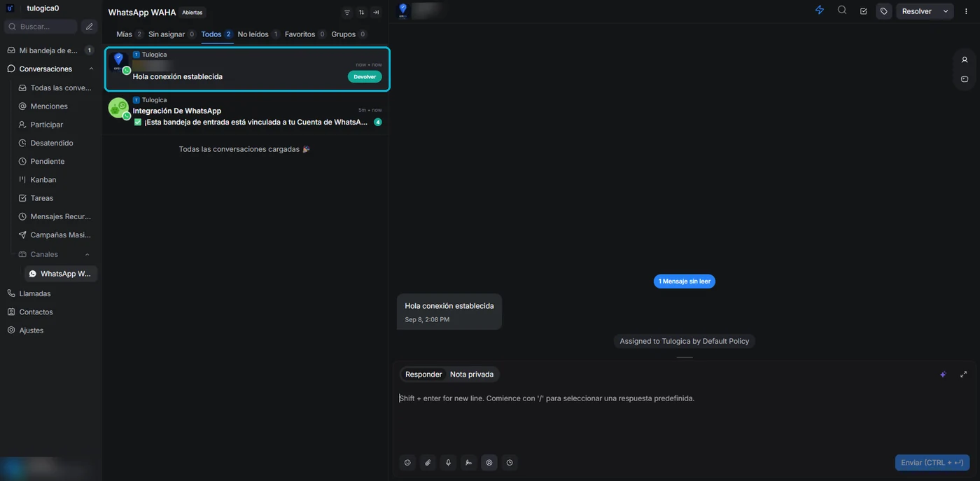Click the checkbox task icon in header
This screenshot has width=980, height=481.
pos(863,11)
